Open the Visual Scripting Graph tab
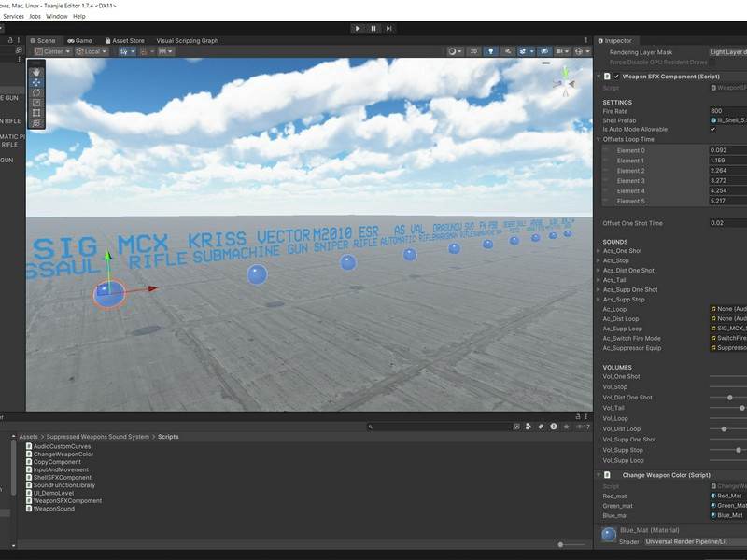The width and height of the screenshot is (747, 560). tap(188, 40)
